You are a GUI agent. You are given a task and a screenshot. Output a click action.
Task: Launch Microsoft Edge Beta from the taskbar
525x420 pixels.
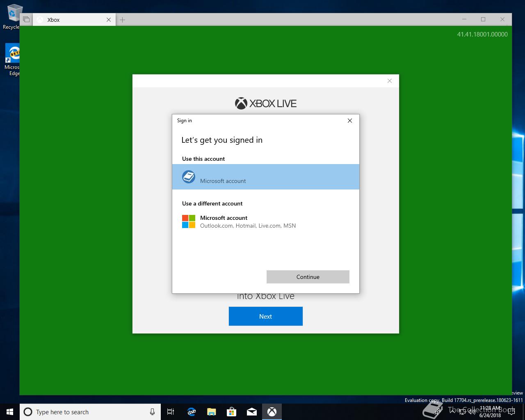(x=191, y=412)
